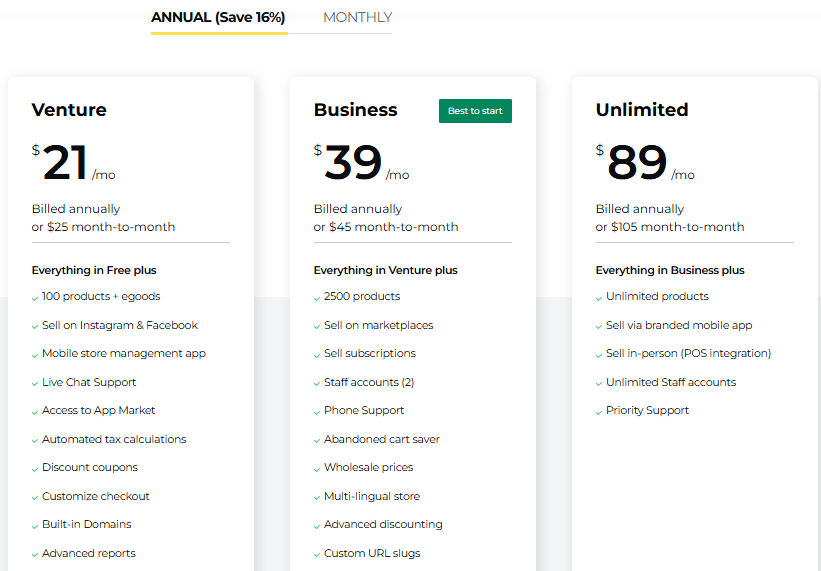Click checkmark beside Sell in-person (POS integration)
821x571 pixels.
tap(598, 355)
